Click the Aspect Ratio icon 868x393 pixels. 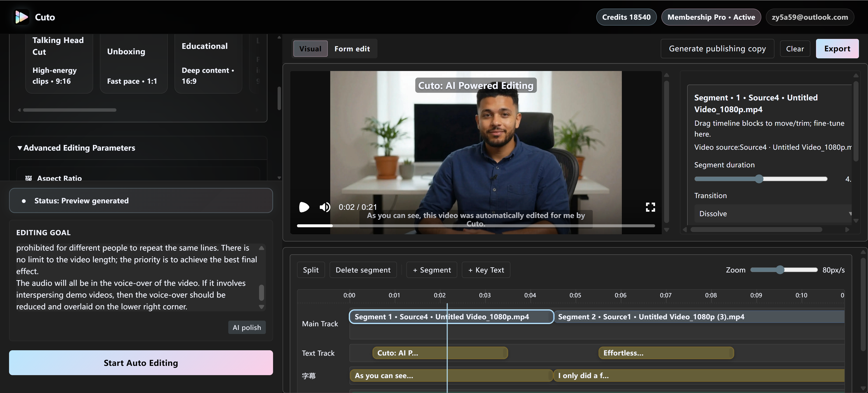[29, 178]
